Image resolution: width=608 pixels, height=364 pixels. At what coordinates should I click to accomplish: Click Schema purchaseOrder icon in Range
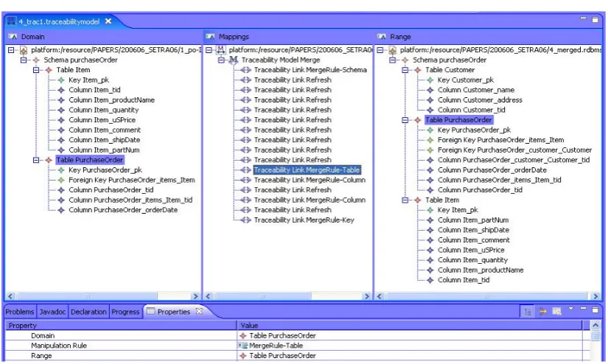point(405,60)
